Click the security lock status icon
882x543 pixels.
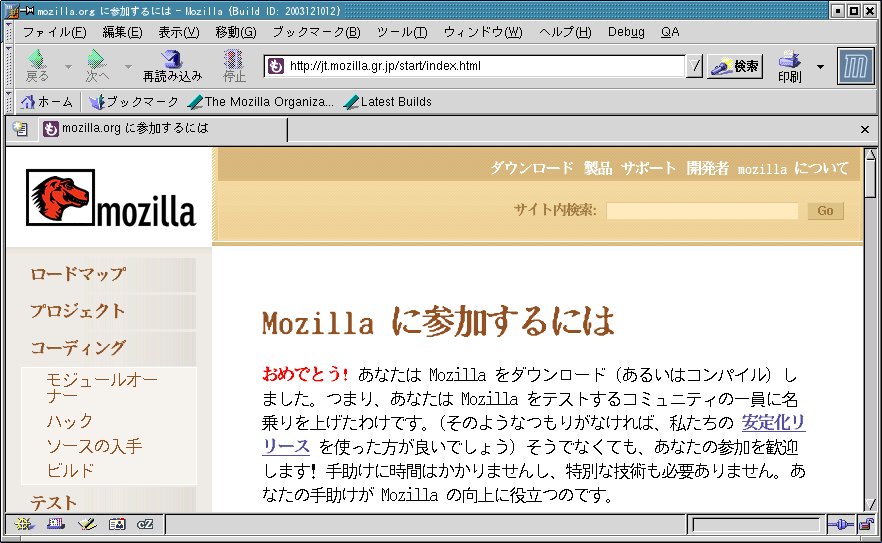[x=866, y=524]
